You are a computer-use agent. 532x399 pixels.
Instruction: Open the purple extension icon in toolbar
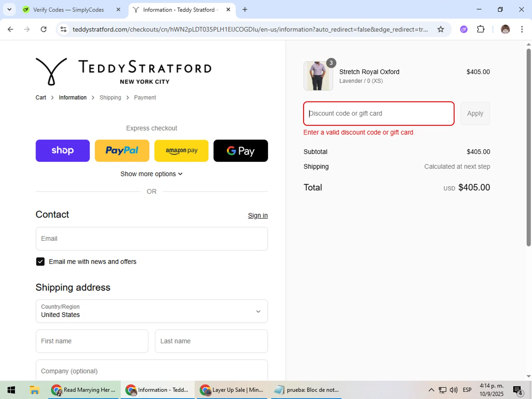coord(464,29)
